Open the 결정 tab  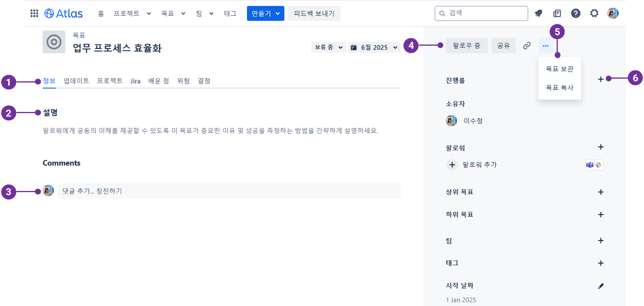(x=204, y=81)
